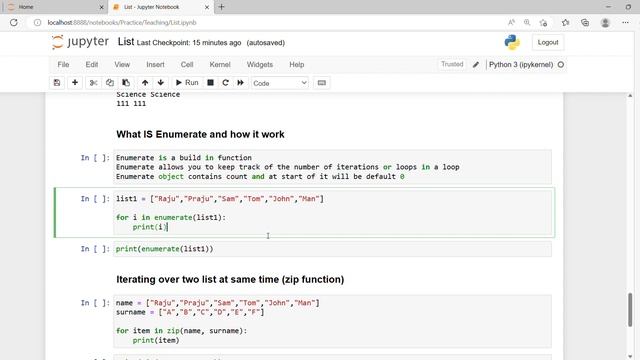Click the pencil edit mode icon
This screenshot has width=640, height=360.
(x=476, y=64)
